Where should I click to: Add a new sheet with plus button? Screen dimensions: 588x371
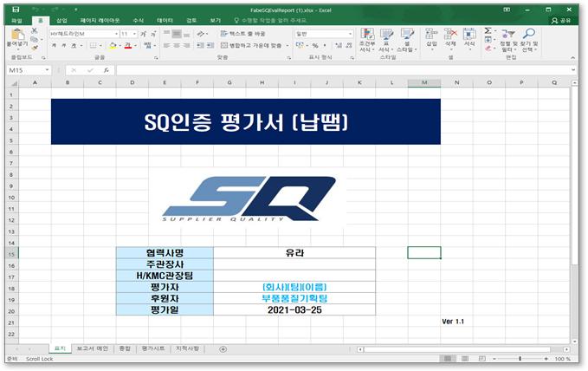[x=223, y=348]
